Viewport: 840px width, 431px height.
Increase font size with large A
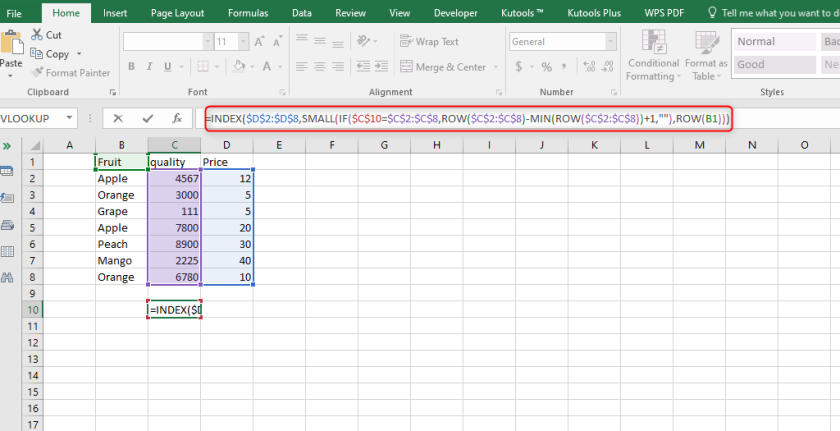pos(259,42)
